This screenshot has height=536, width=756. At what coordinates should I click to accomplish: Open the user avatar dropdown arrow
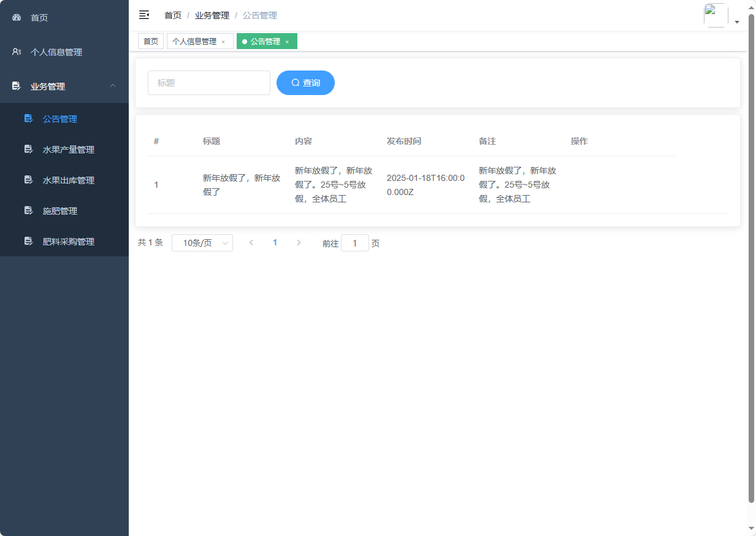(x=737, y=21)
